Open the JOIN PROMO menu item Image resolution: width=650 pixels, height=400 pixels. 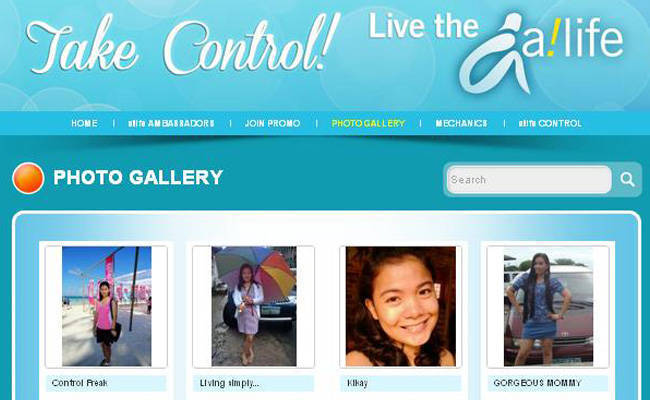point(272,123)
